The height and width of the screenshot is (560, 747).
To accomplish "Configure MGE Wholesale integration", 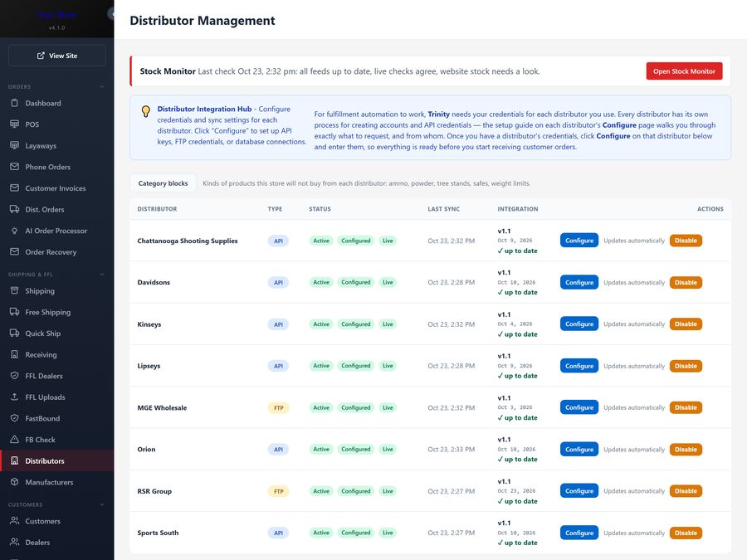I will [579, 407].
